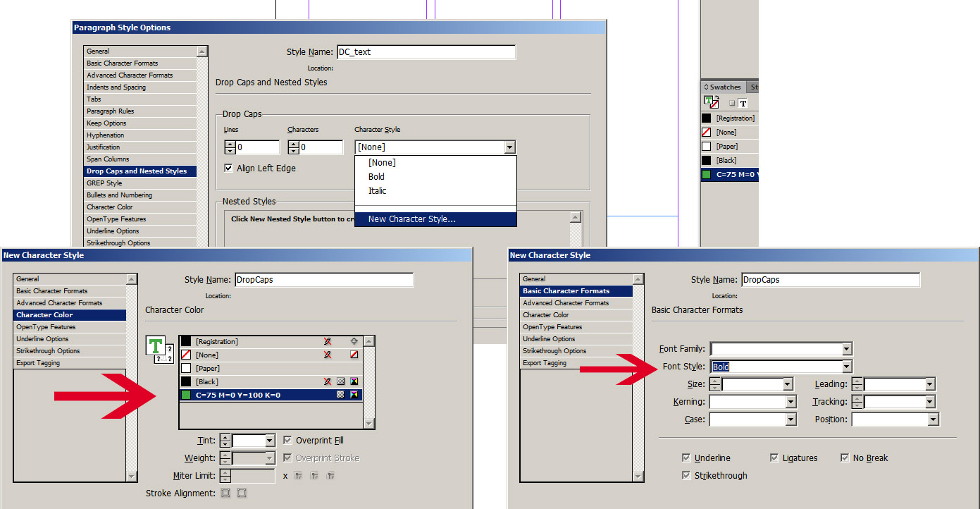Select Export Tagging in right New Character Style dialog
The width and height of the screenshot is (980, 509).
click(x=576, y=363)
